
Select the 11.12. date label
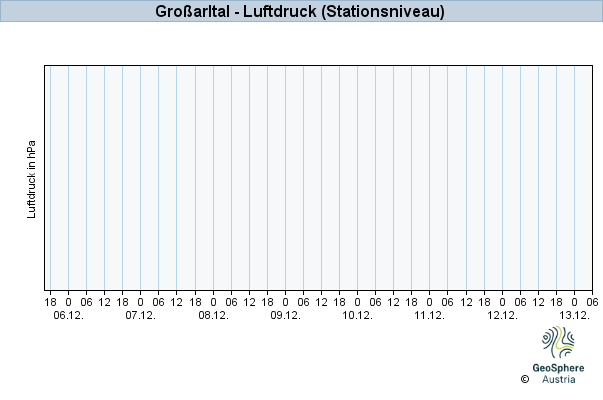pyautogui.click(x=429, y=315)
